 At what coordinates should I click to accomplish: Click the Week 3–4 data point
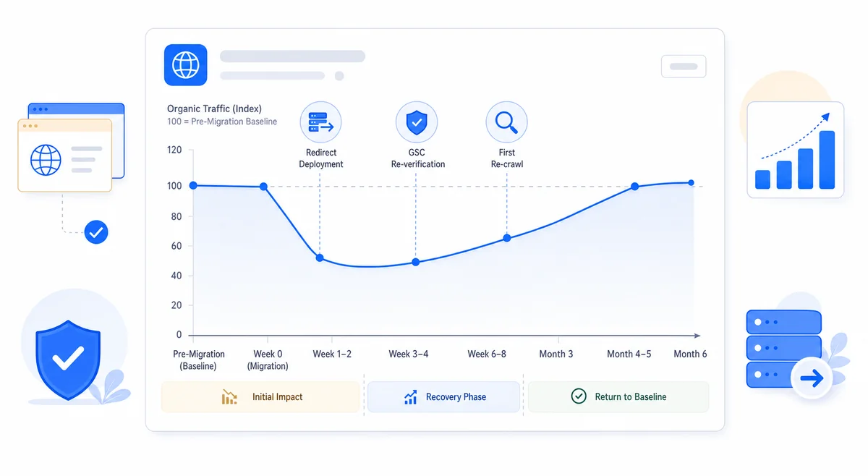(x=416, y=262)
